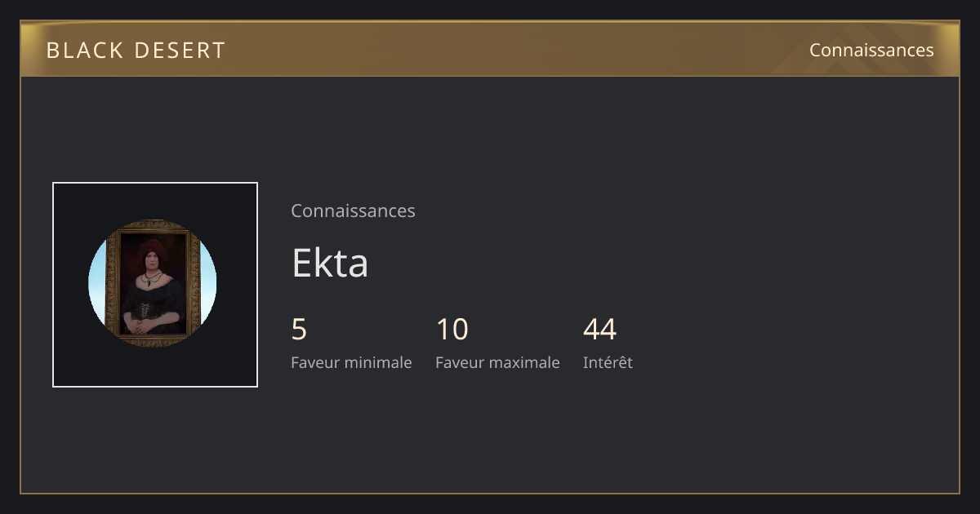Image resolution: width=980 pixels, height=514 pixels.
Task: Select the interest value 44
Action: click(599, 330)
